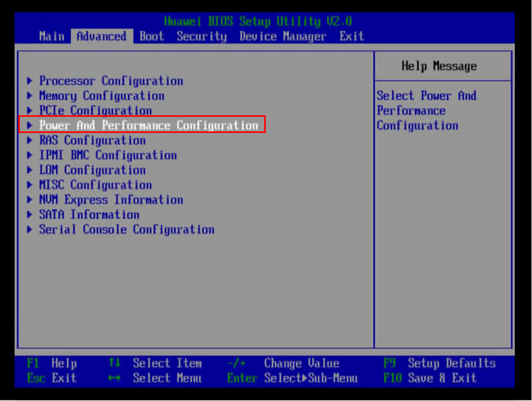This screenshot has width=532, height=401.
Task: Select RAS Configuration entry
Action: [92, 140]
